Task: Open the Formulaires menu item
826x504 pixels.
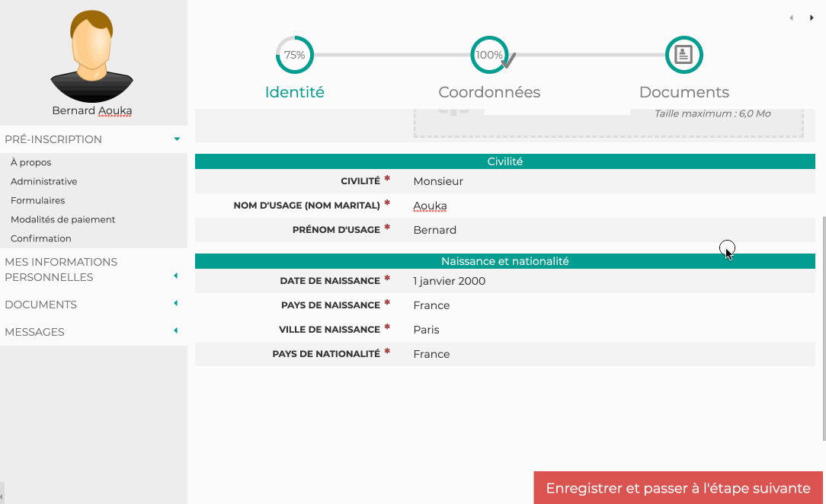Action: tap(38, 200)
